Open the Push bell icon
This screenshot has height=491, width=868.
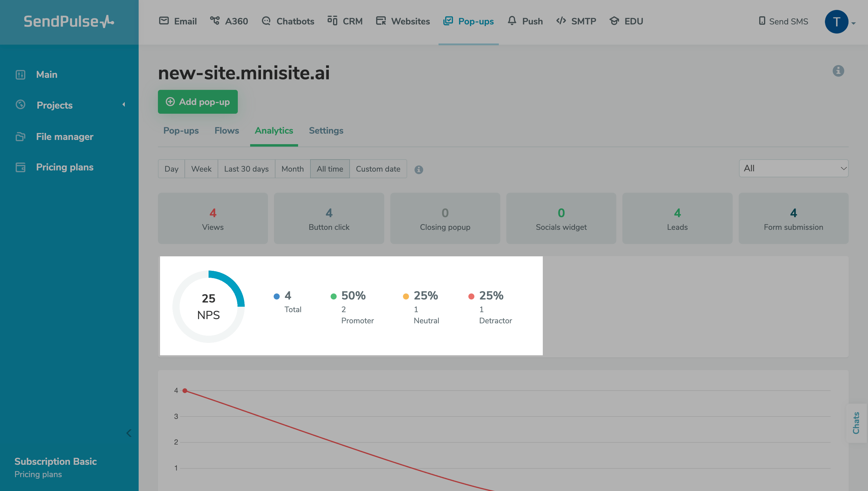(x=512, y=21)
